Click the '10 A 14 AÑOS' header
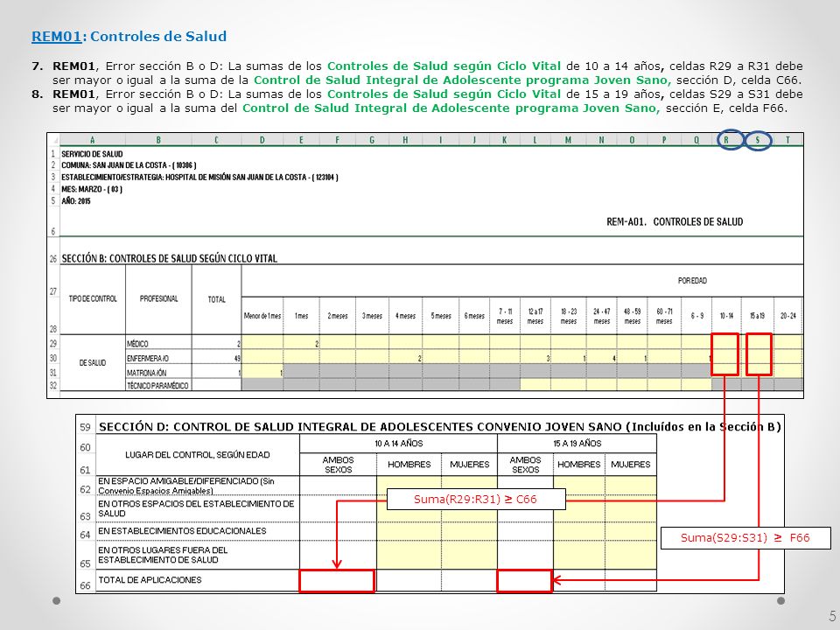 pos(399,444)
